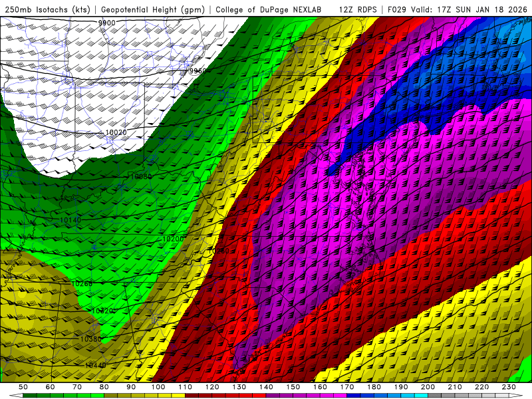
Task: Click the 9900 height contour label
Action: 106,23
